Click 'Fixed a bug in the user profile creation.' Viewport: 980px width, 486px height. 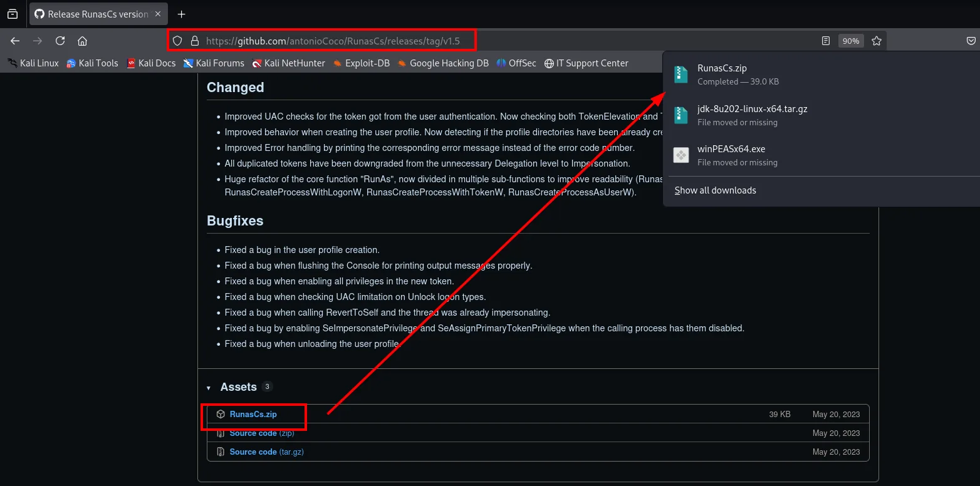pyautogui.click(x=302, y=250)
